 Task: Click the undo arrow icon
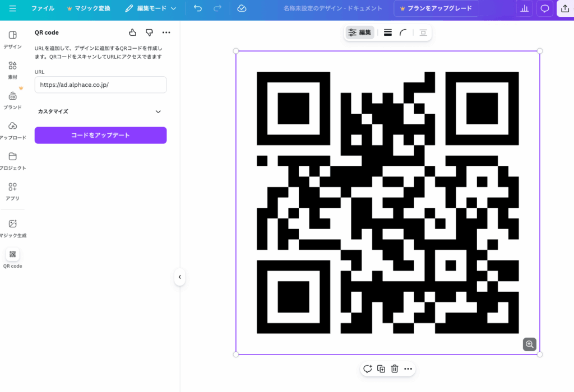click(198, 8)
